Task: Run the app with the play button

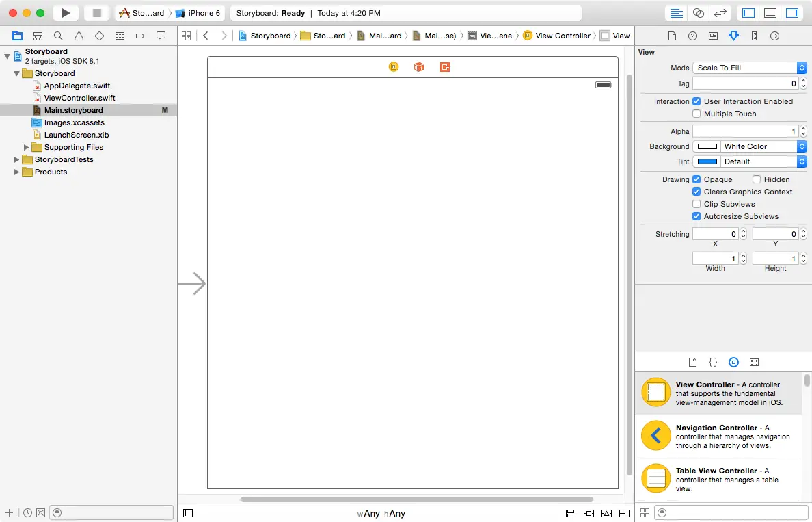Action: [x=64, y=12]
